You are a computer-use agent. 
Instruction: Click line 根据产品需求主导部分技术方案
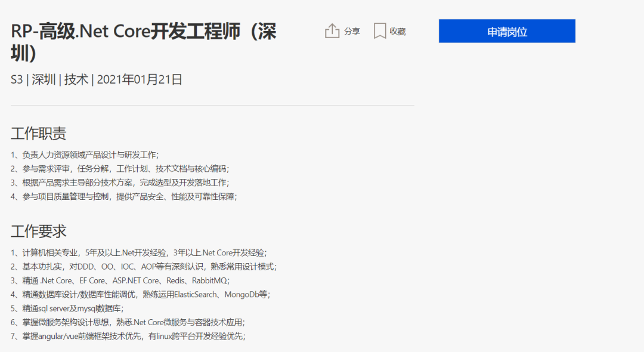tap(120, 183)
